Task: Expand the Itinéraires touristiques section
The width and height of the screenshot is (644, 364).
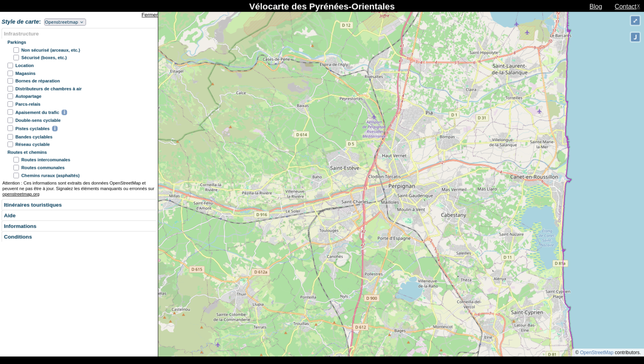Action: click(x=33, y=205)
